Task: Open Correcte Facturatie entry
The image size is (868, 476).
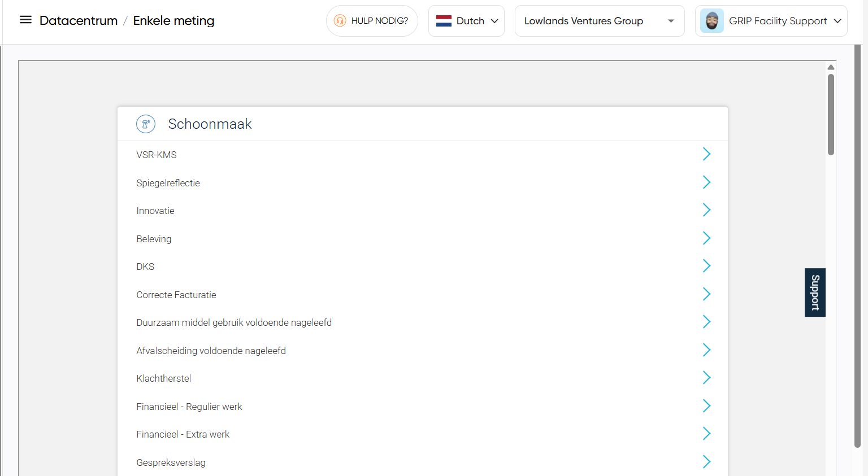Action: (x=176, y=295)
